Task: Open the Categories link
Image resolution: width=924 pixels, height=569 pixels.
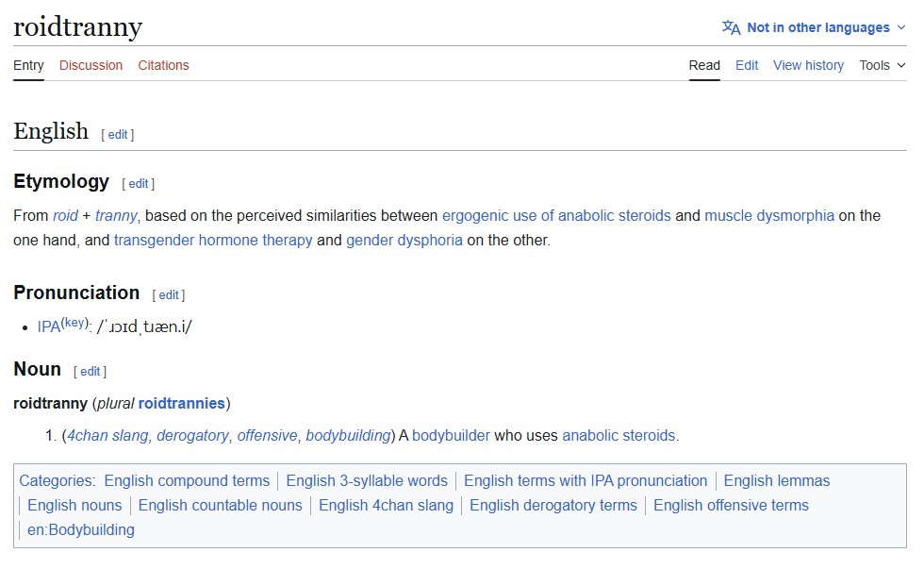Action: [x=56, y=481]
